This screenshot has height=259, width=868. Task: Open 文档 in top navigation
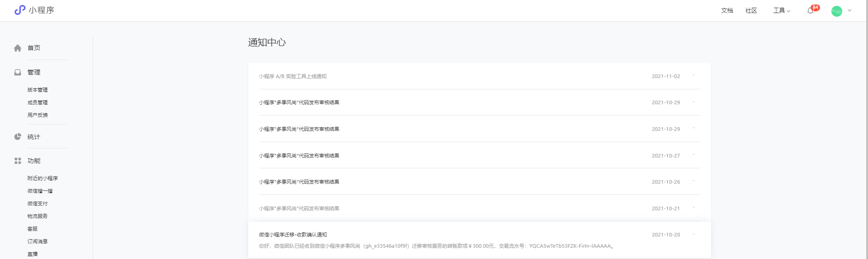(x=727, y=10)
